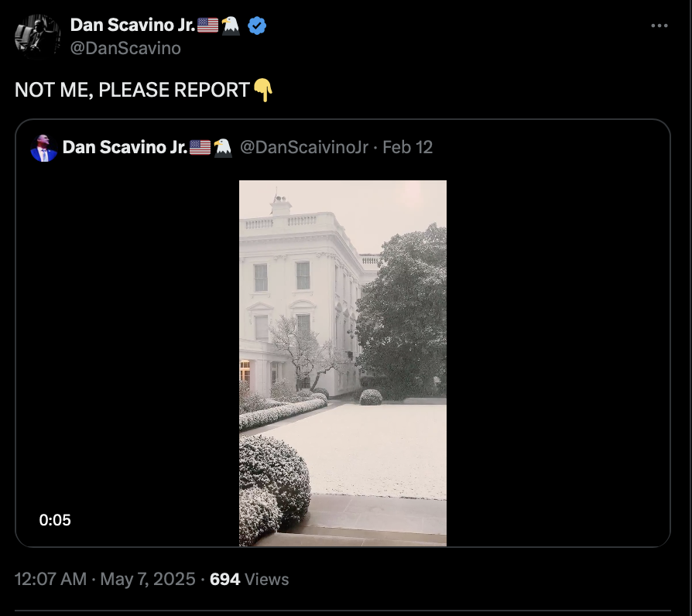
Task: Click the eagle emoji next to verified badge
Action: pos(231,26)
